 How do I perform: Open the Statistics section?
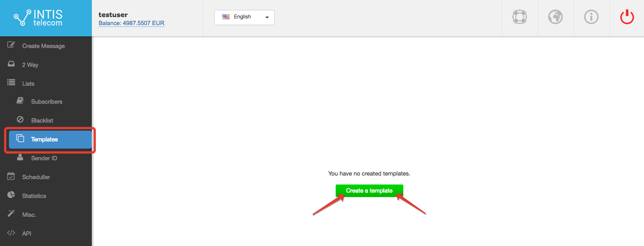click(x=46, y=196)
